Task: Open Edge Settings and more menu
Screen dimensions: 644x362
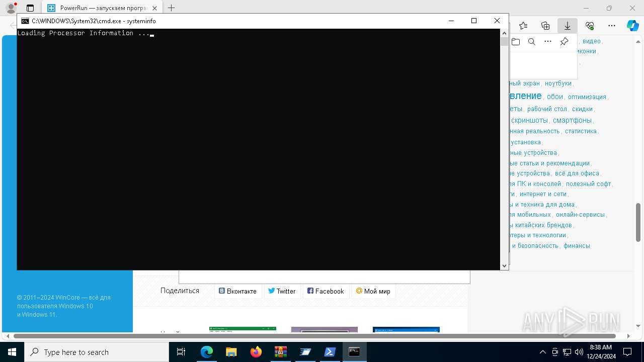Action: [x=612, y=26]
